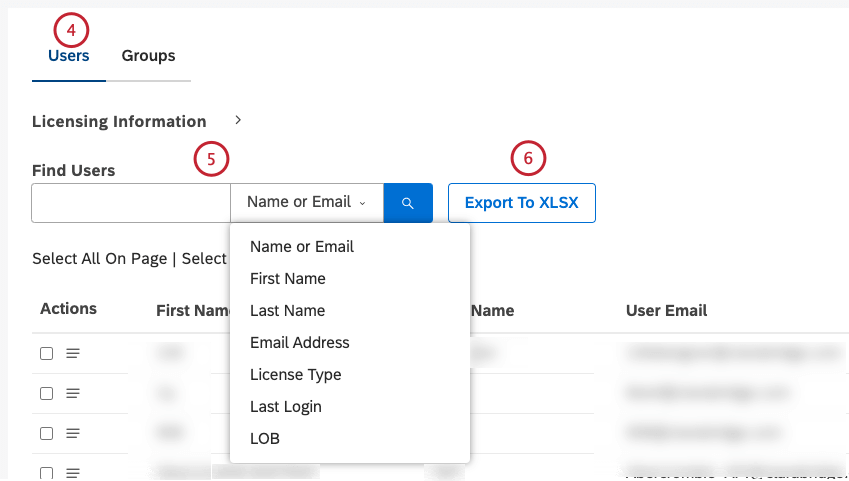Switch to the Groups tab
Screen dimensions: 849x481
coord(148,56)
